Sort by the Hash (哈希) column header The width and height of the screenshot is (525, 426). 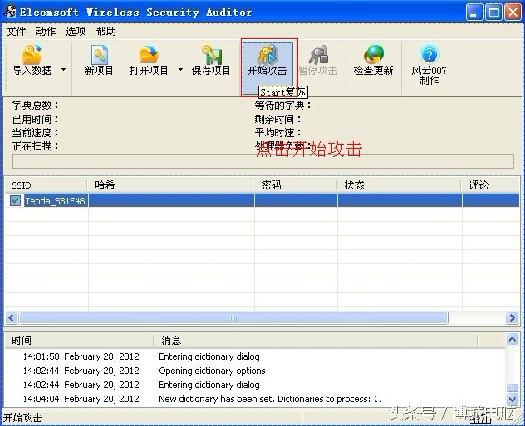pyautogui.click(x=170, y=185)
